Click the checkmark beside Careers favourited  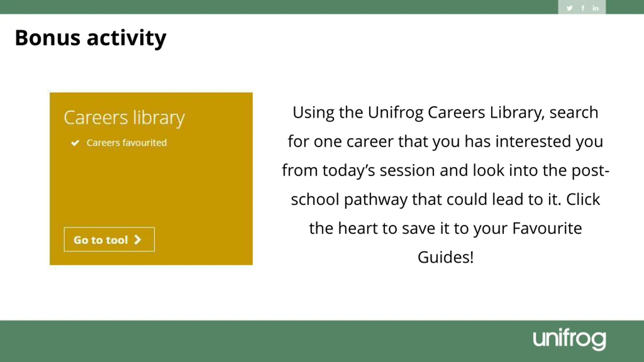coord(75,143)
